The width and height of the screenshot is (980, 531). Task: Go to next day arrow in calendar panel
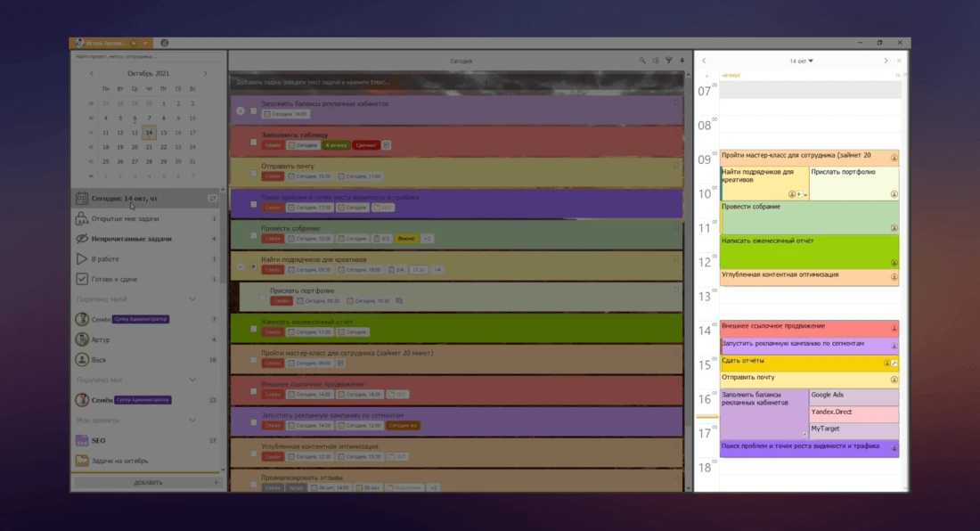coord(886,61)
